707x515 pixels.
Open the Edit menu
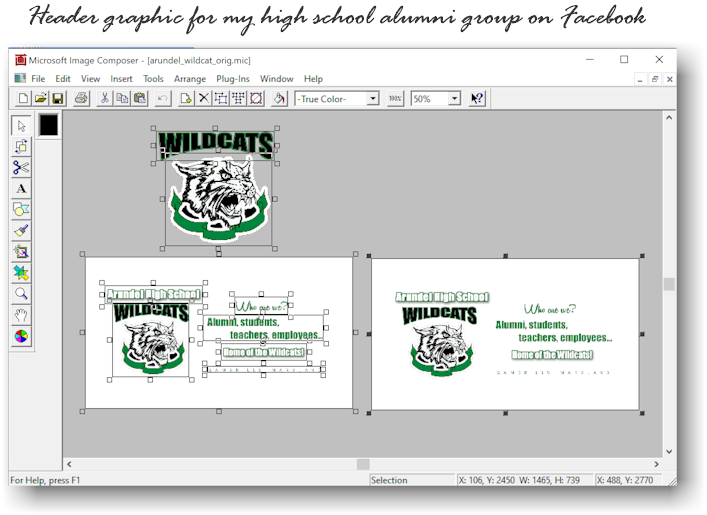coord(63,79)
